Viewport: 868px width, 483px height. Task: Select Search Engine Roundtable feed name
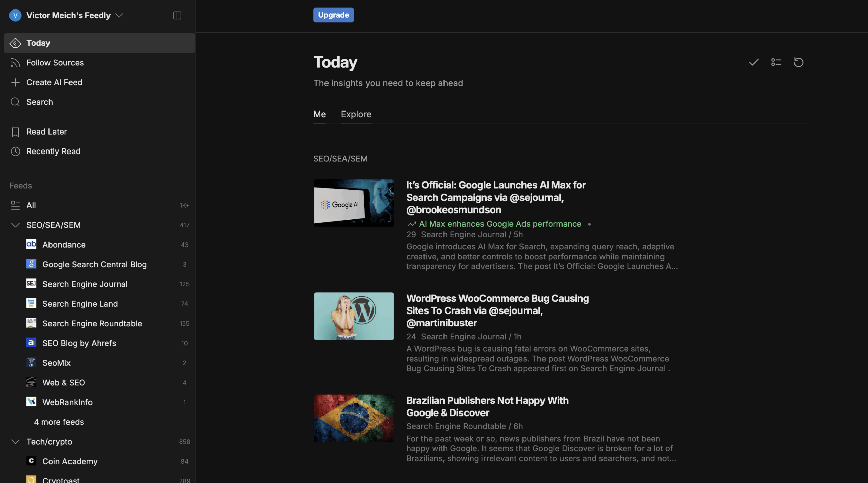point(92,323)
